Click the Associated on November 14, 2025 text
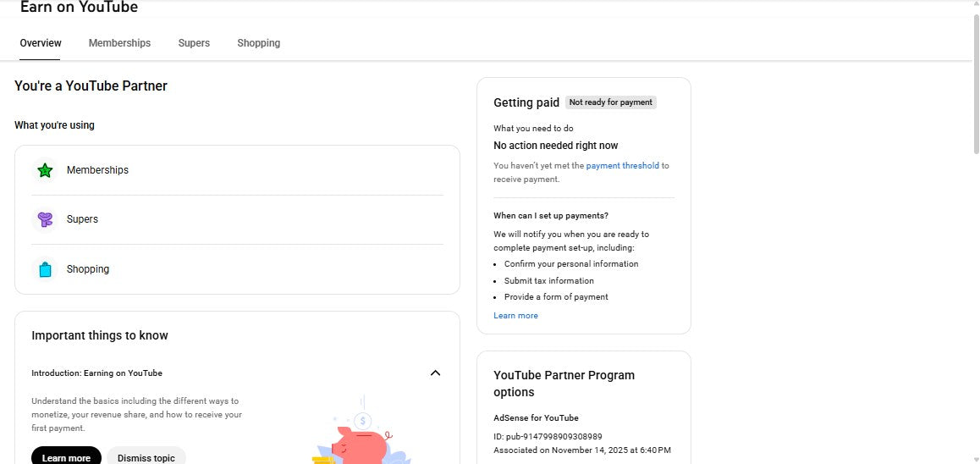The image size is (980, 464). [582, 450]
